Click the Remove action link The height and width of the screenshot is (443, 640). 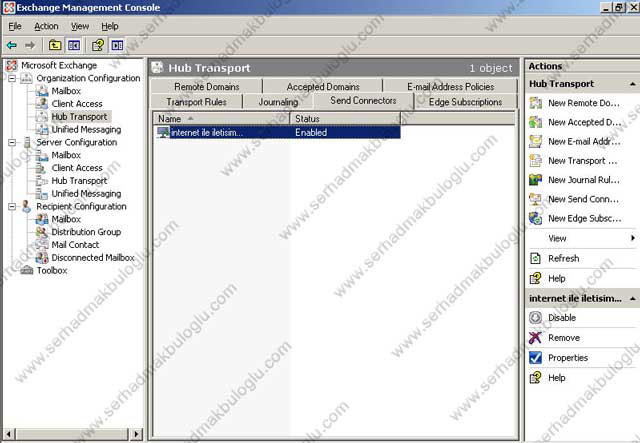(564, 338)
